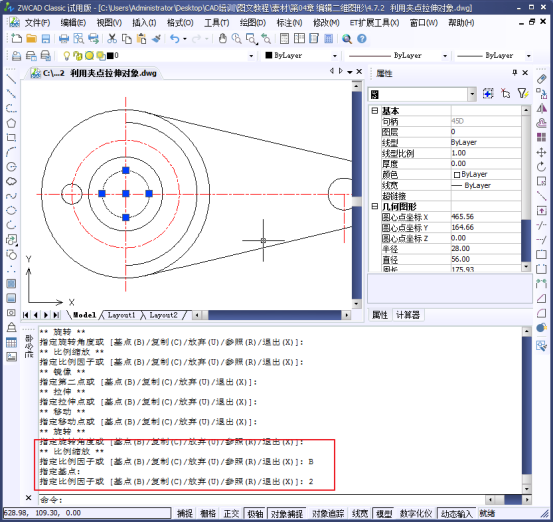
Task: Click the 颜色 ByLayer color property
Action: 486,174
